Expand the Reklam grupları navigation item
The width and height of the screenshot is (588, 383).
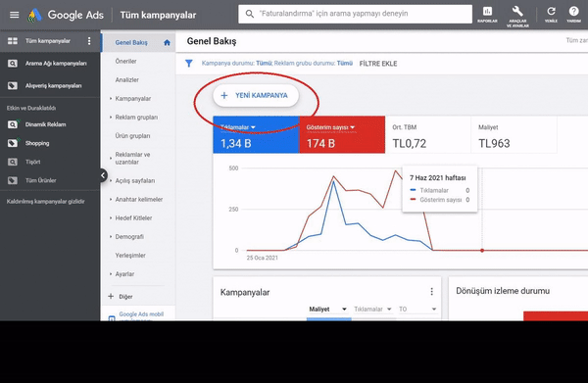tap(111, 118)
